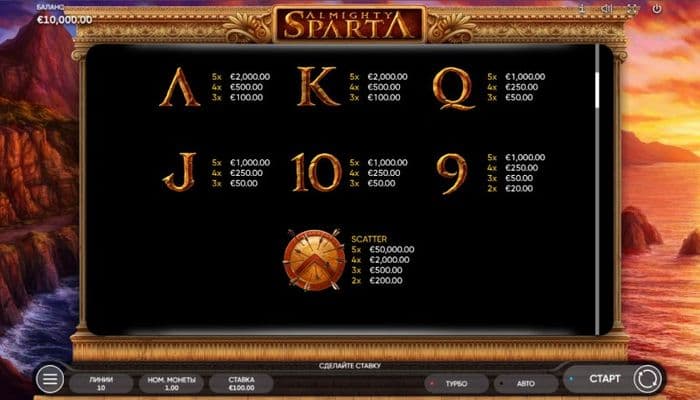Mute the game sound icon
Image resolution: width=700 pixels, height=400 pixels.
[606, 9]
